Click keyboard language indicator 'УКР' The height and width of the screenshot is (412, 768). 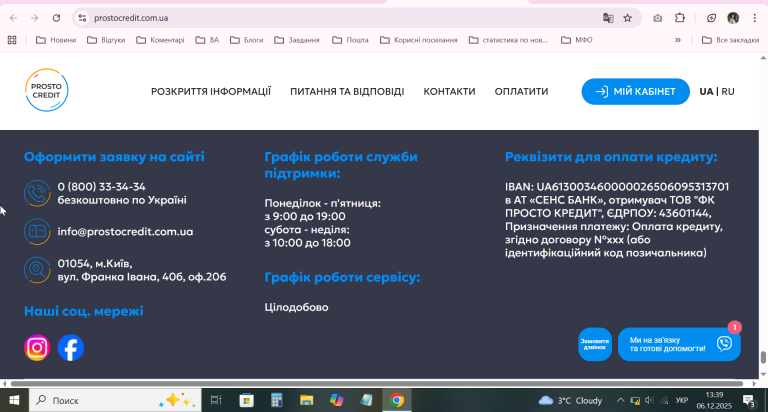pos(681,401)
